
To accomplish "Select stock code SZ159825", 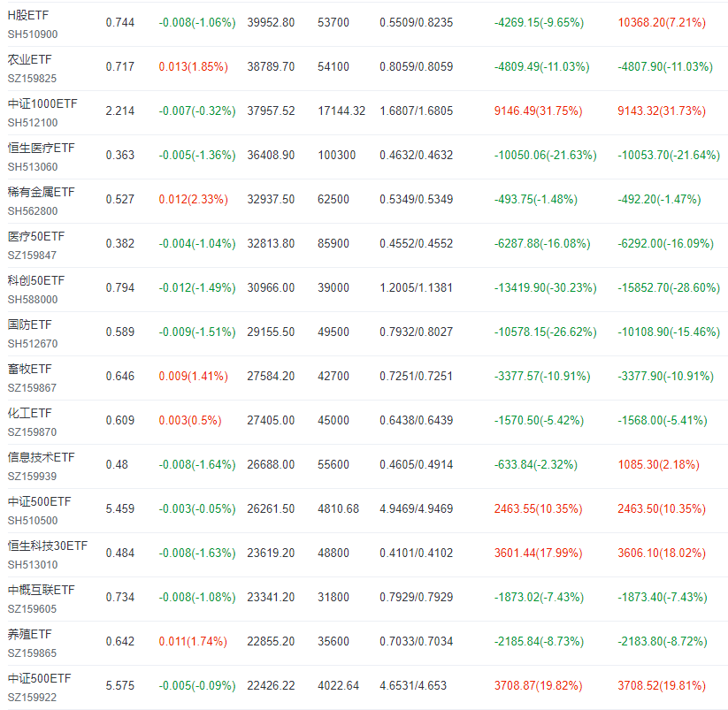I will point(32,79).
